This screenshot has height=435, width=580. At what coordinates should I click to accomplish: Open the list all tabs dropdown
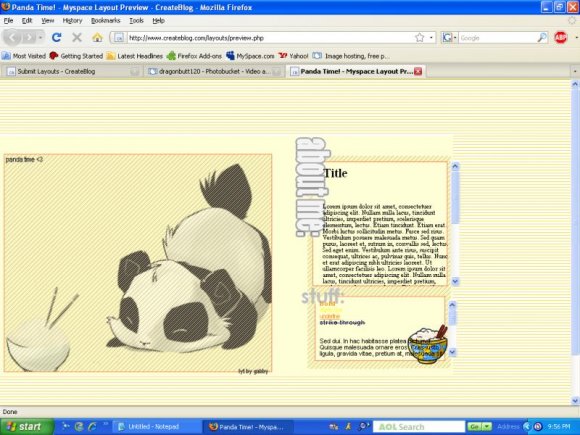[575, 71]
